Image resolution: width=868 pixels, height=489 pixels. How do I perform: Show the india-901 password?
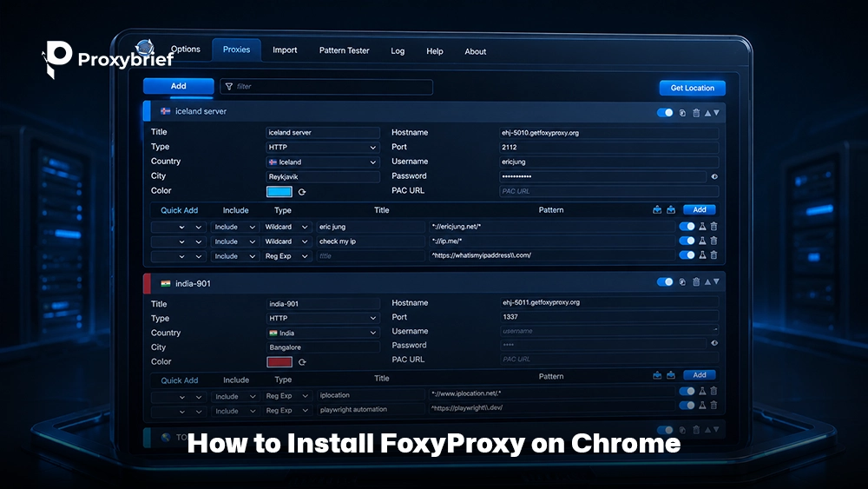pos(714,343)
